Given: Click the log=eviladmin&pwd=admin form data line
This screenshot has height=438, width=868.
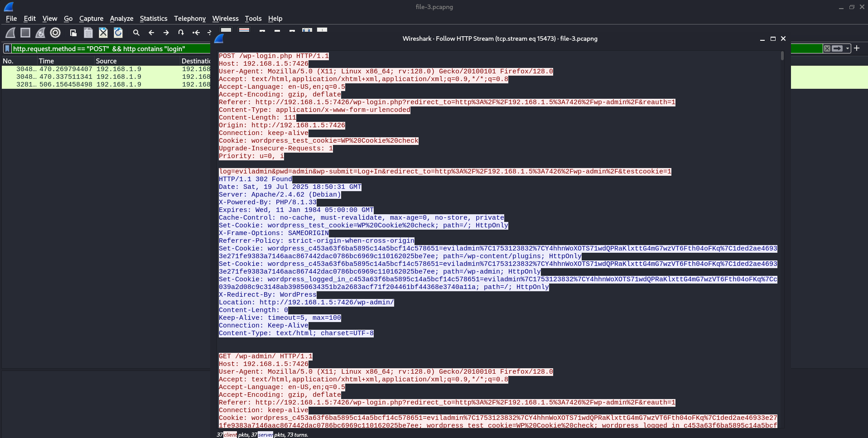Looking at the screenshot, I should [445, 172].
